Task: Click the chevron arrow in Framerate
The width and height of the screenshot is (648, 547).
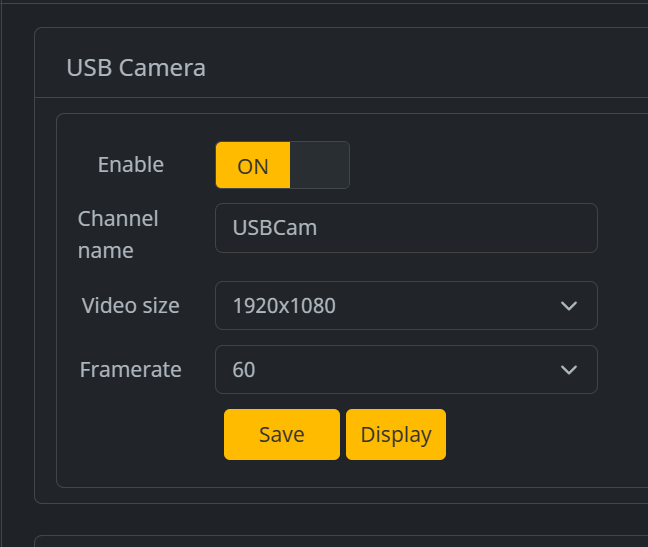Action: (x=569, y=370)
